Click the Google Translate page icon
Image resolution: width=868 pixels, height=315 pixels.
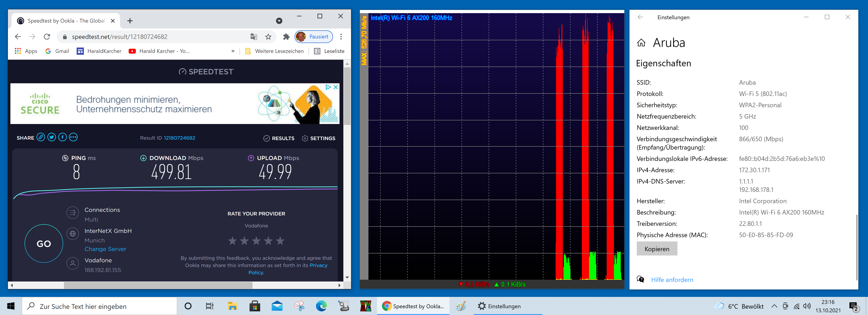[254, 37]
